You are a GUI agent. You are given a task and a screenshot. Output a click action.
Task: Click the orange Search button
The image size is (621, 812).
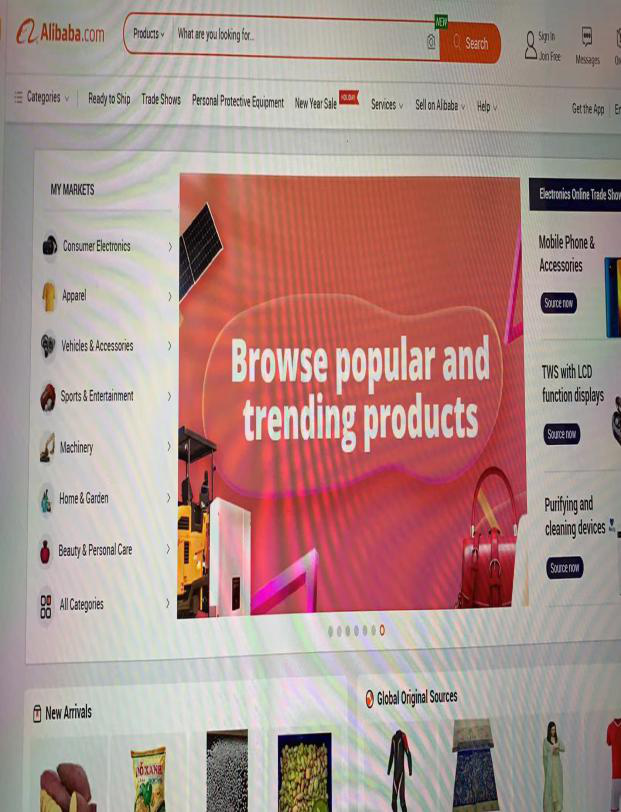tap(470, 43)
